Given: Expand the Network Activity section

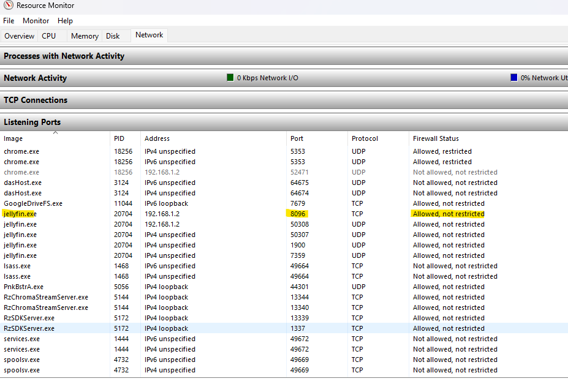Looking at the screenshot, I should click(x=36, y=78).
